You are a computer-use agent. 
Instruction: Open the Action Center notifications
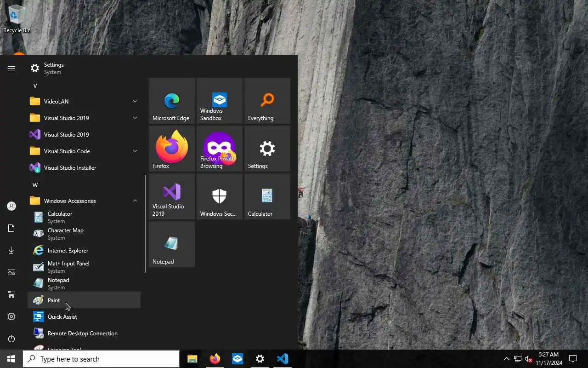tap(573, 359)
